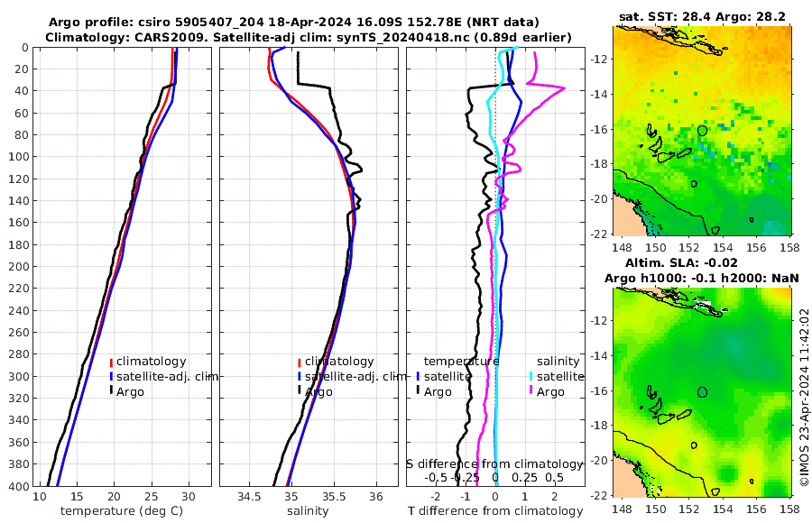Click the '158' longitude tick under the SST map
The height and width of the screenshot is (523, 812).
pos(790,247)
